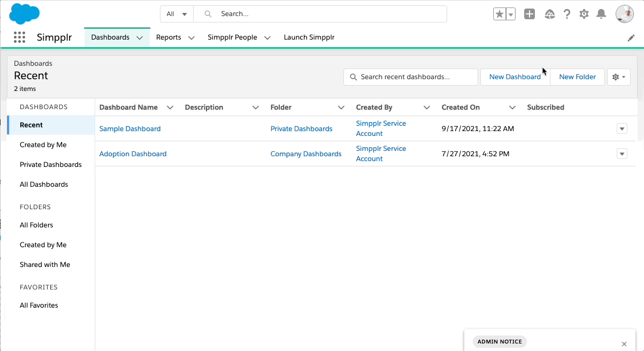The width and height of the screenshot is (644, 351).
Task: Click the 7/27/2021, 4:52 PM date cell
Action: tap(476, 154)
